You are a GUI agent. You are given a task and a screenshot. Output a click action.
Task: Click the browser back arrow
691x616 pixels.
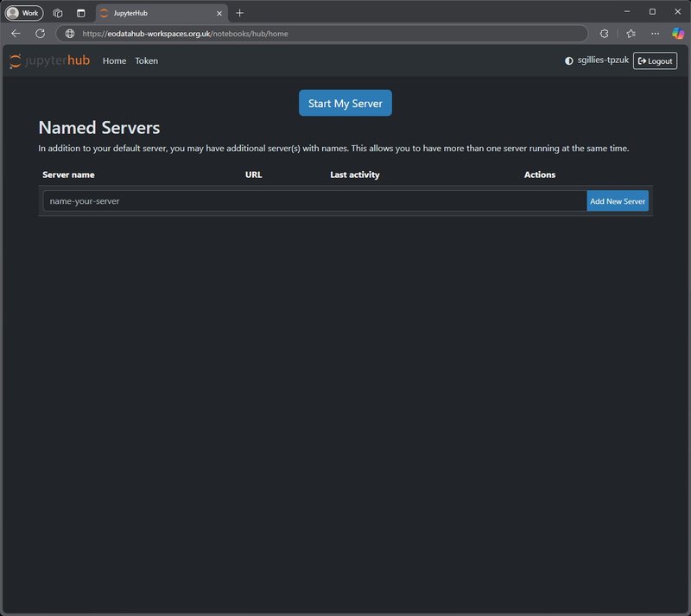(16, 33)
